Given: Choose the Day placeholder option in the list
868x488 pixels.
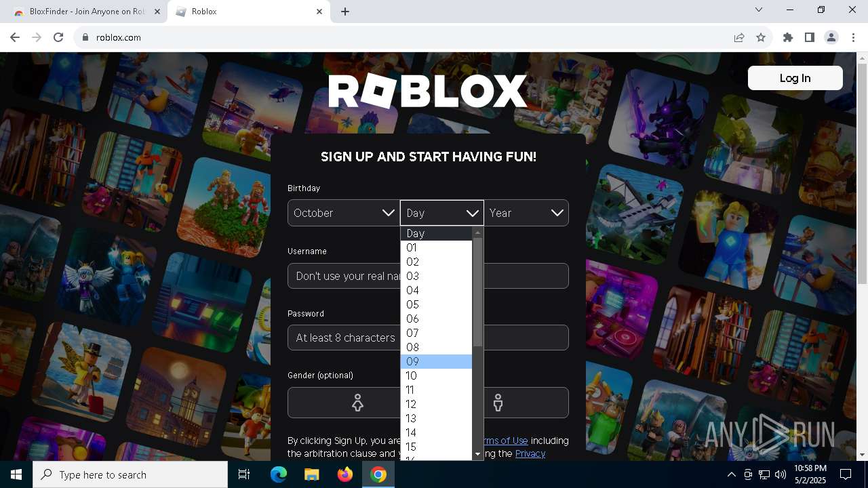Looking at the screenshot, I should click(436, 233).
